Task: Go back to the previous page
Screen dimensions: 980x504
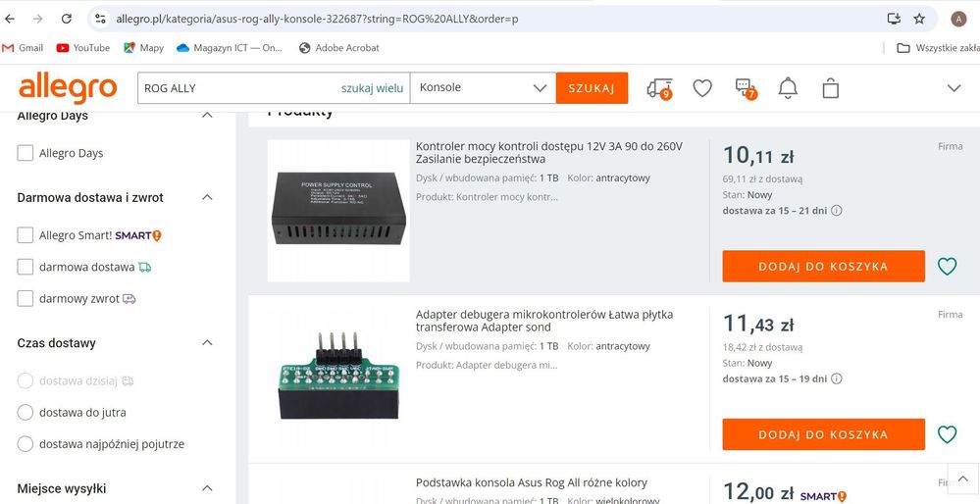Action: pyautogui.click(x=10, y=19)
